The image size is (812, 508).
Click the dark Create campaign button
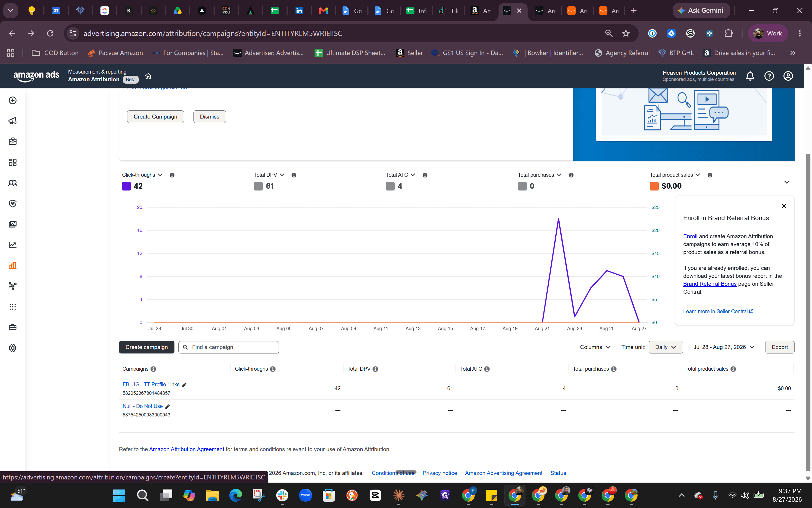147,347
